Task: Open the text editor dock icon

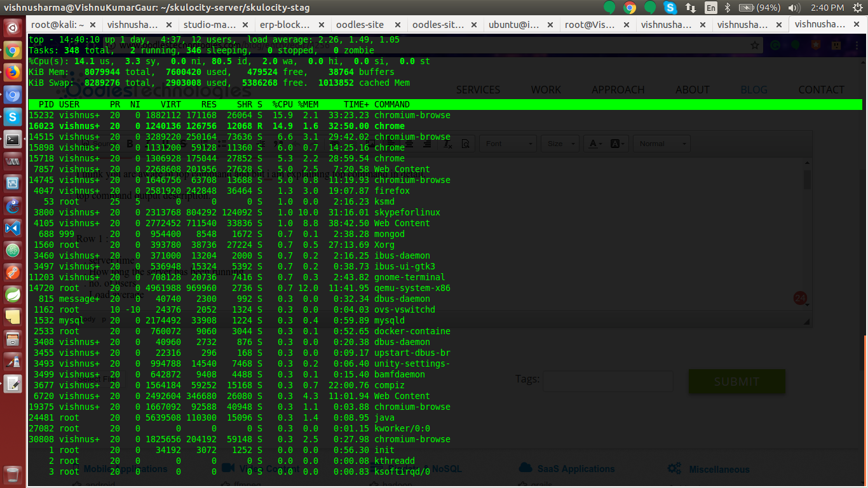Action: [x=13, y=383]
